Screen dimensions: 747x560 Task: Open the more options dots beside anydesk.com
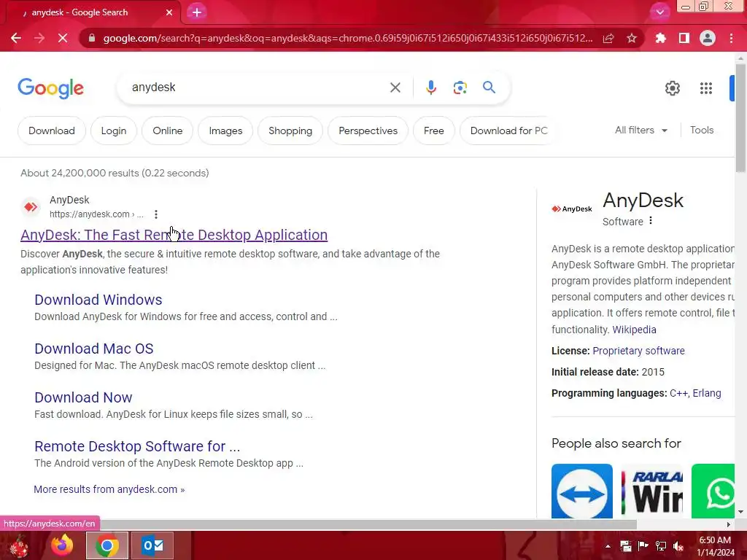[x=156, y=214]
